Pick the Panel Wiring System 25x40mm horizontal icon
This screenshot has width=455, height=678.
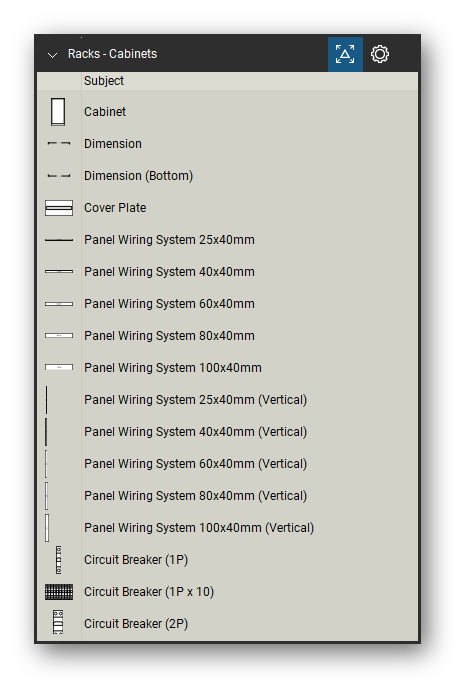(59, 240)
